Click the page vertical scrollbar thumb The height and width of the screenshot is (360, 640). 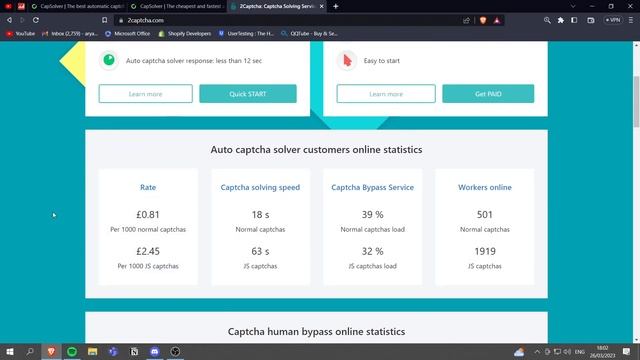pyautogui.click(x=636, y=102)
